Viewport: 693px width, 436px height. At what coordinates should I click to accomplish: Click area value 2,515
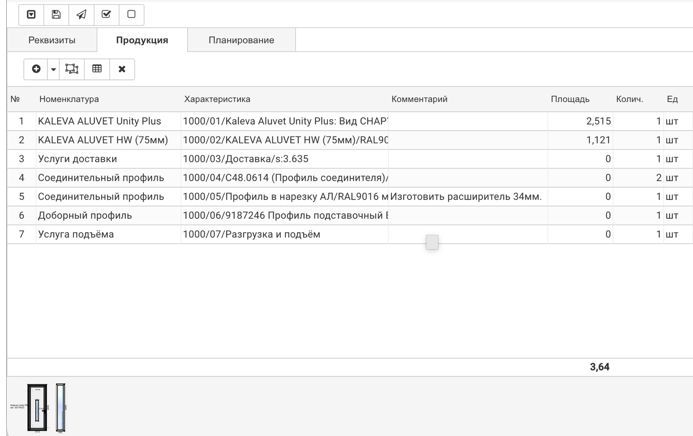tap(598, 121)
